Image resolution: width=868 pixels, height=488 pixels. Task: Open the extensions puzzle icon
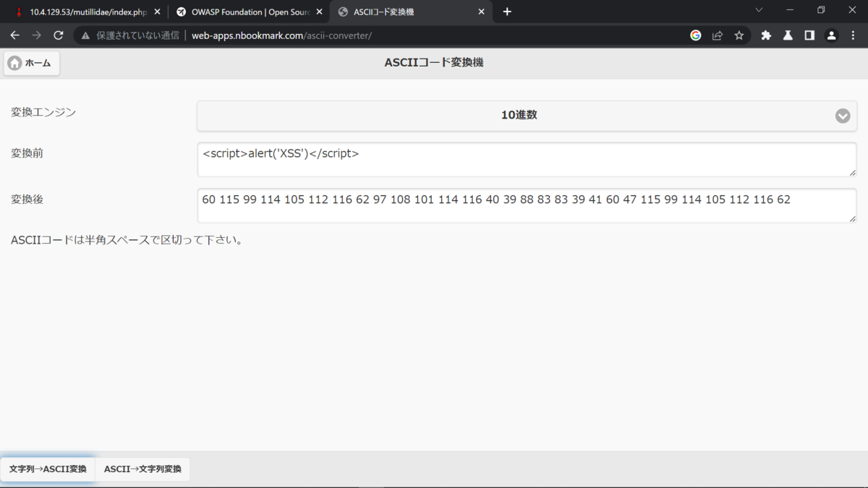coord(767,35)
